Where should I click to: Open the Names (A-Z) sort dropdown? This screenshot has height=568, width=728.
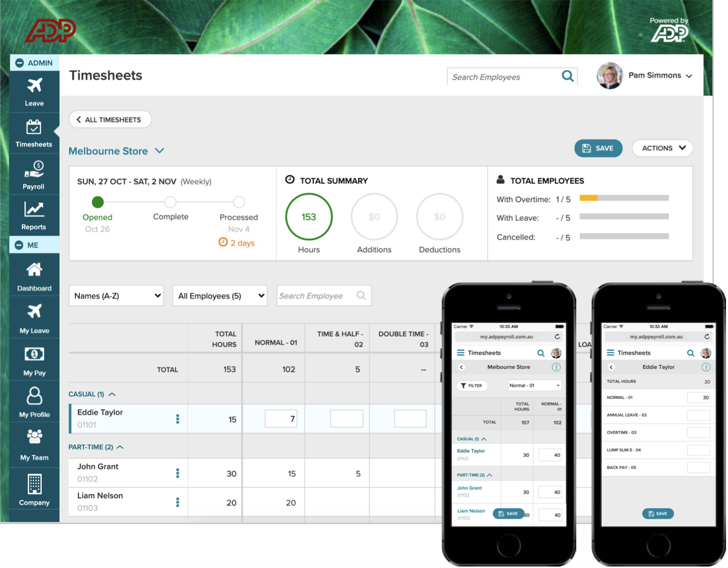[x=116, y=296]
